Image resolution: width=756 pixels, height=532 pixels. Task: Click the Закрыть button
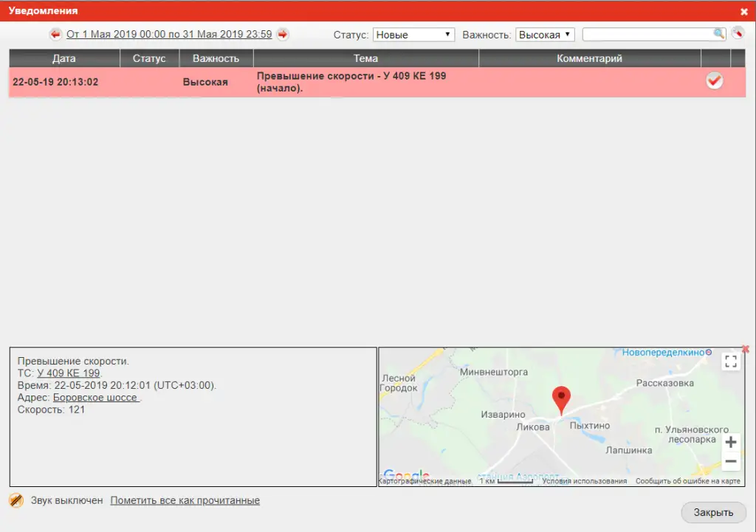tap(713, 513)
